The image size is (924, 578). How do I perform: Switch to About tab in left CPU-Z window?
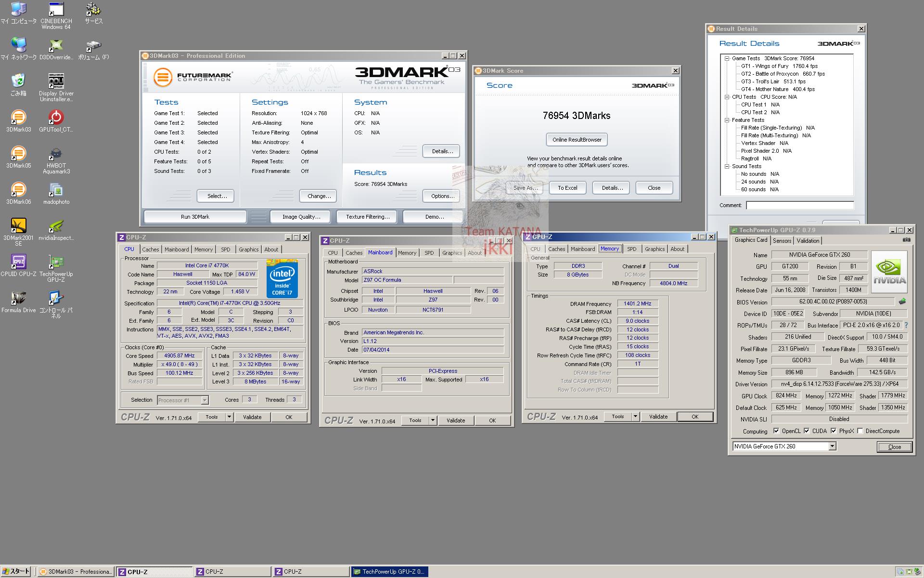271,250
